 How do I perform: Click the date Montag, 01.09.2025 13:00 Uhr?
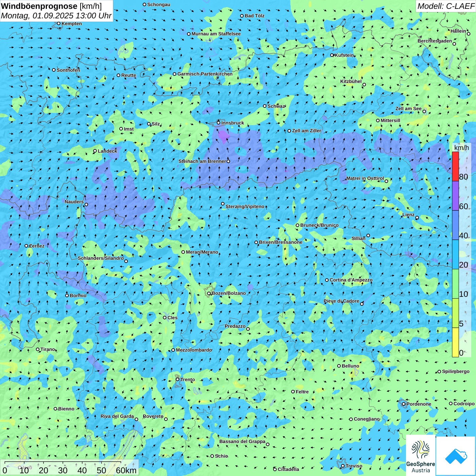[56, 16]
